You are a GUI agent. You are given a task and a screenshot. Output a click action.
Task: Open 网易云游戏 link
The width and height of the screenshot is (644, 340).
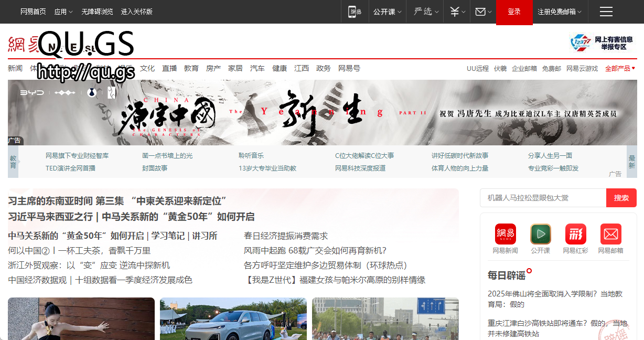(x=582, y=68)
